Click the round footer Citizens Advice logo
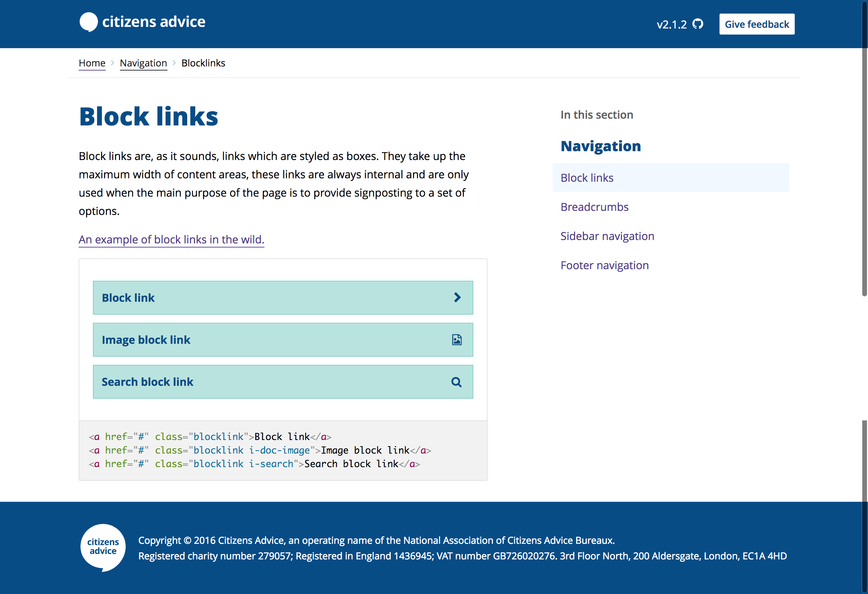 point(103,547)
